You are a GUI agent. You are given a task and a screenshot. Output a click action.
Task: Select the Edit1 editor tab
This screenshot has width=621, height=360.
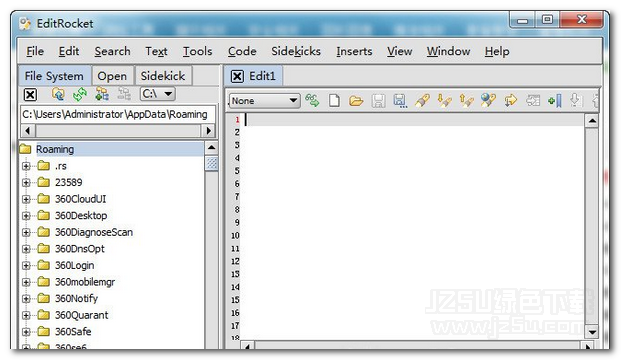pyautogui.click(x=262, y=76)
